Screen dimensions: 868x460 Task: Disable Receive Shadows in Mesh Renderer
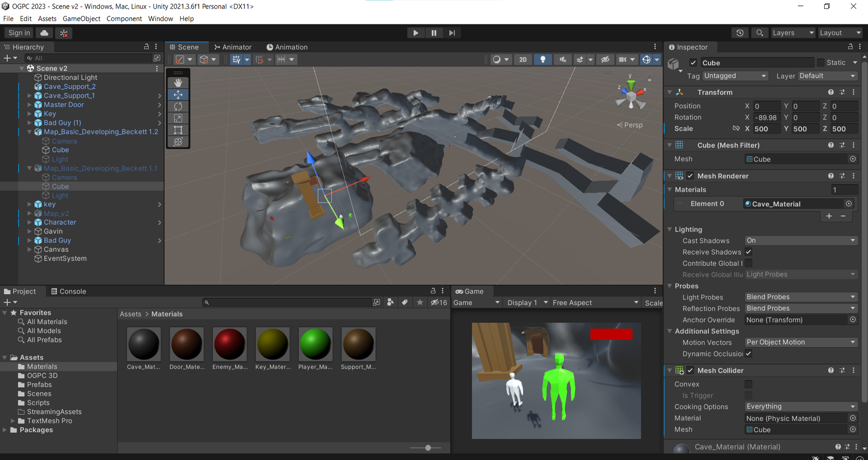click(x=748, y=252)
